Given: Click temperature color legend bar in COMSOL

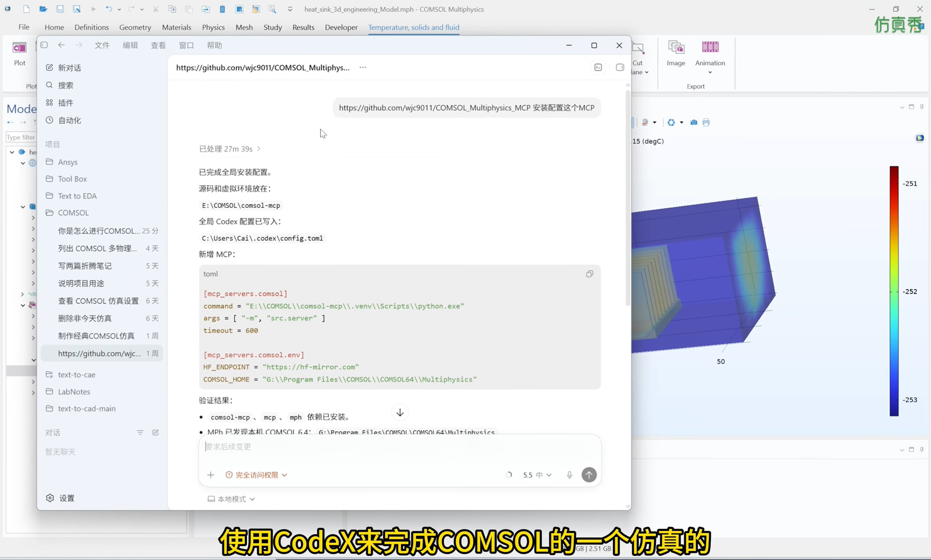Looking at the screenshot, I should point(894,291).
